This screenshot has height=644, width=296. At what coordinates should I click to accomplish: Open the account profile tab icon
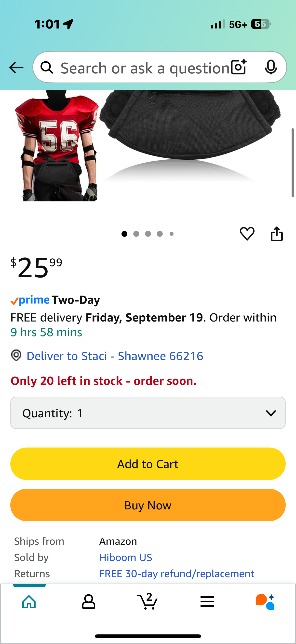pos(88,602)
